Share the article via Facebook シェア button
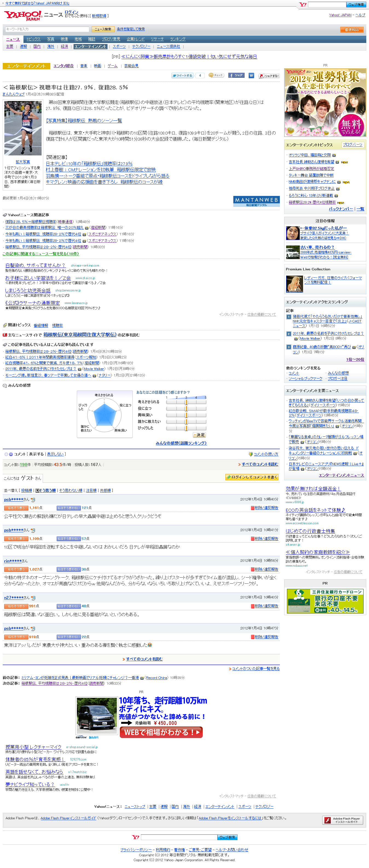The width and height of the screenshot is (369, 868). pyautogui.click(x=236, y=76)
